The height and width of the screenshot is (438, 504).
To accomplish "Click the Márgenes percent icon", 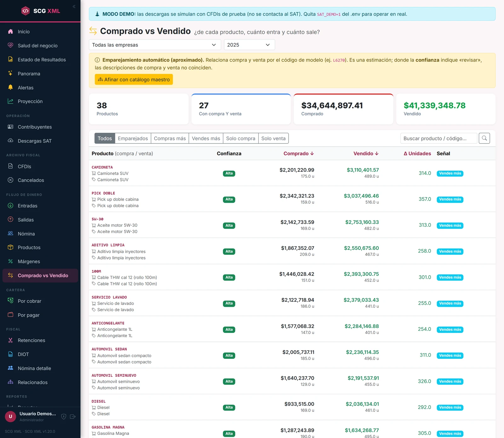I will pos(10,261).
